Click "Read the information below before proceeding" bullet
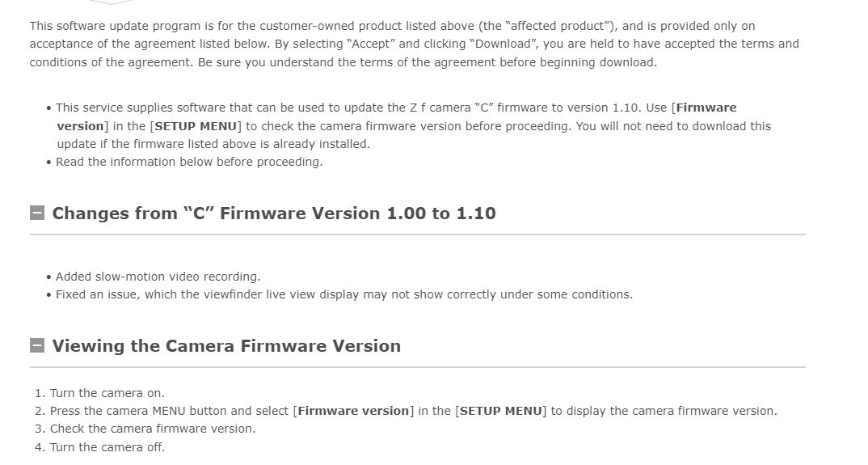 click(x=189, y=162)
